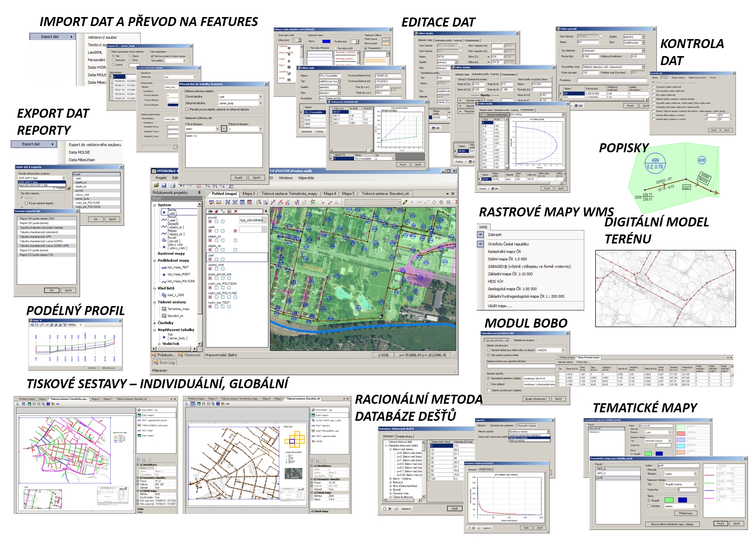
Task: Click the eye icon in layer panel header
Action: pos(211,211)
